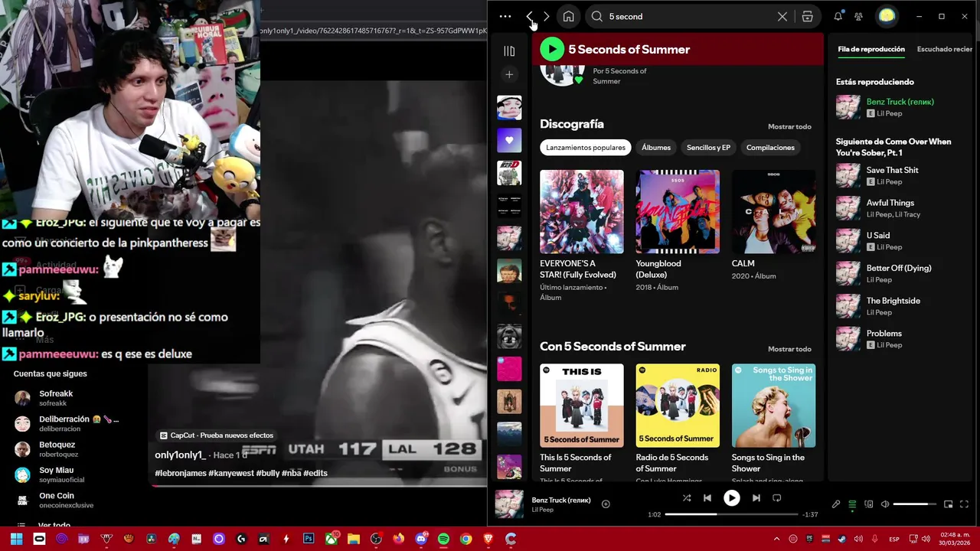Create playlist with plus icon in sidebar

click(509, 74)
